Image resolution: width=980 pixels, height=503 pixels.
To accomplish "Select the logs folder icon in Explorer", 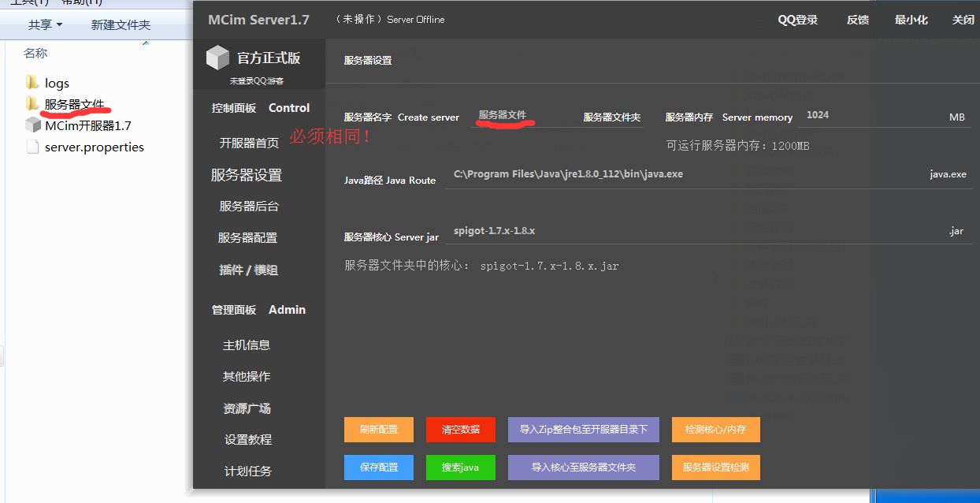I will pos(32,82).
